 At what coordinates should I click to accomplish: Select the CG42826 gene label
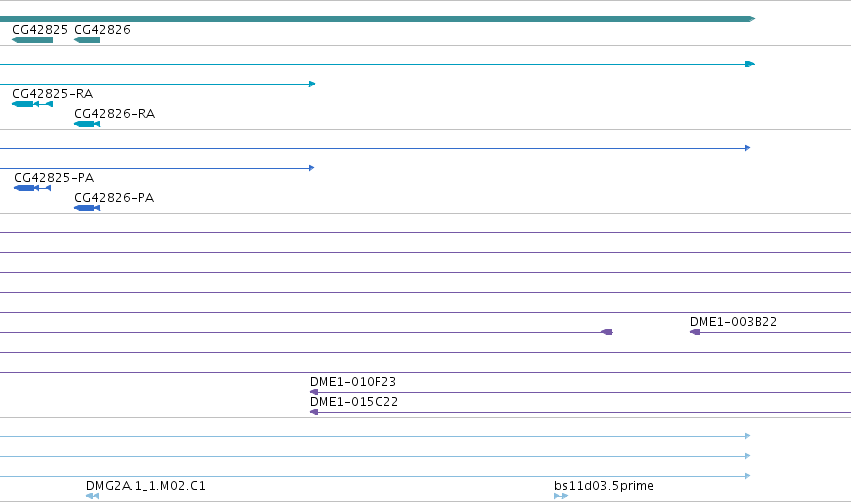(103, 30)
